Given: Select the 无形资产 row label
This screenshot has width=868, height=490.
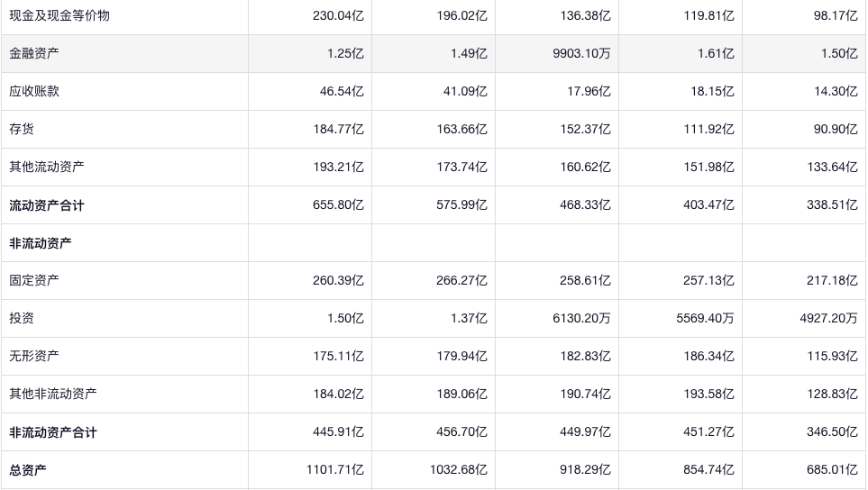Looking at the screenshot, I should tap(34, 356).
